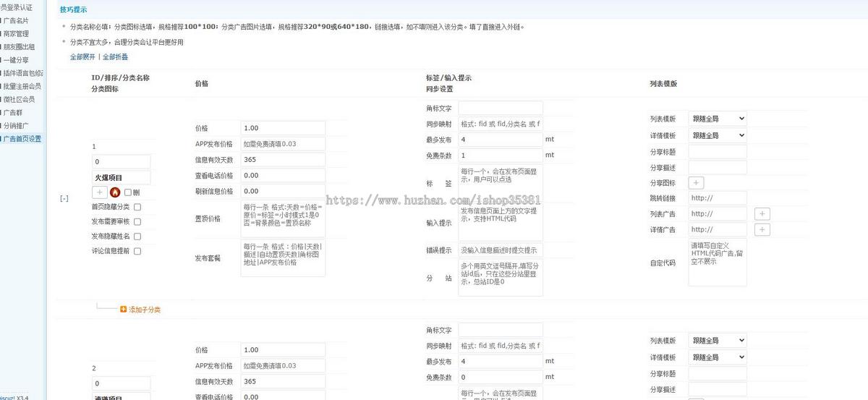
Task: Open 列表模版 dropdown in category 2
Action: coord(717,340)
